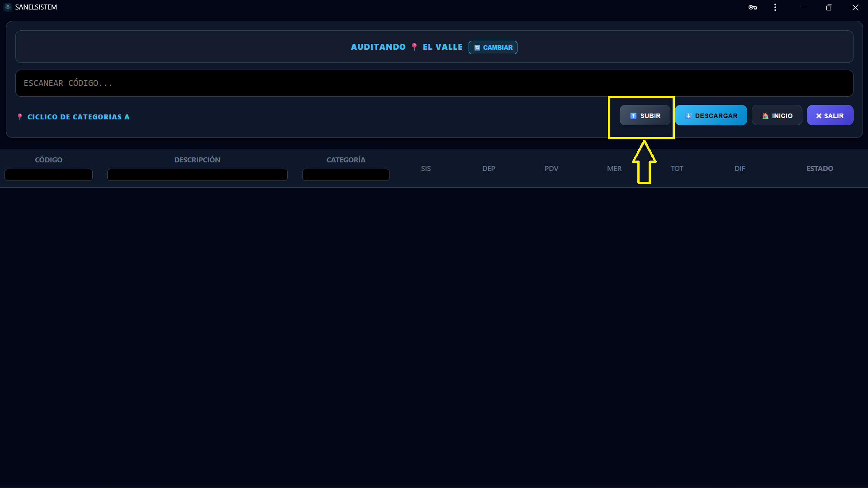The height and width of the screenshot is (488, 868).
Task: Click the SALIR exit button
Action: click(830, 116)
